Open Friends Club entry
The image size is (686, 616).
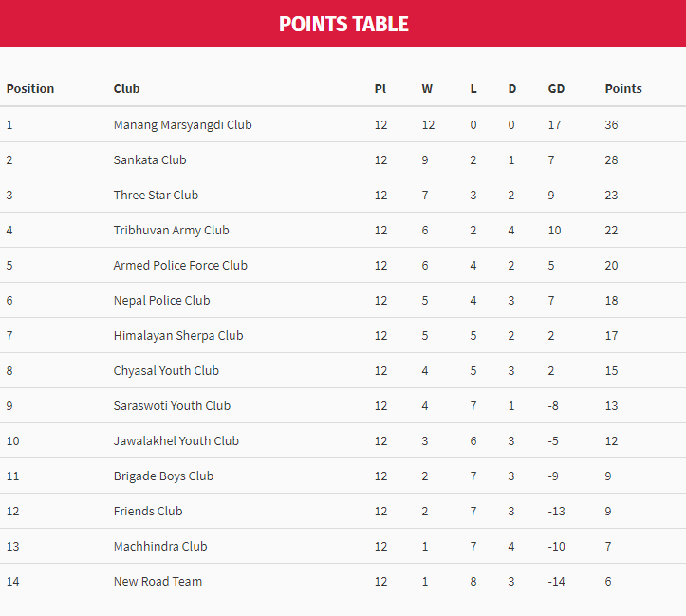point(148,512)
